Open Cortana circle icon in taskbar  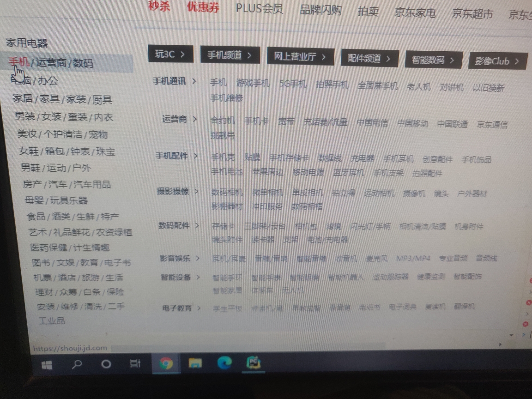106,364
